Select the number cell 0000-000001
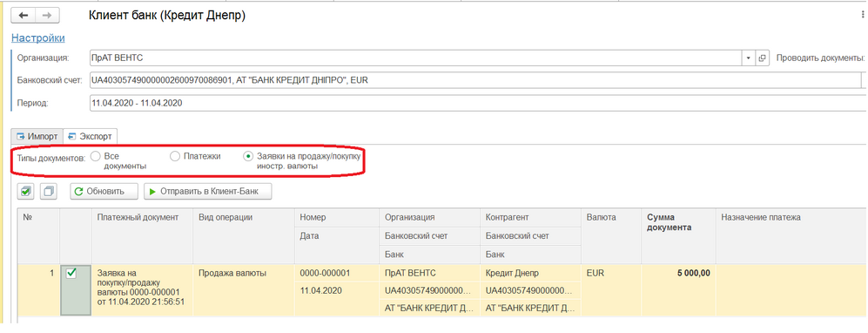Screen dimensions: 868x333 (337, 273)
